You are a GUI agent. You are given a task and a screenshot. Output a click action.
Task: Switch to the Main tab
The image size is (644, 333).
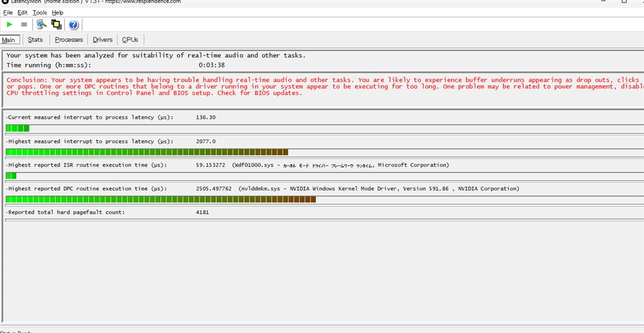coord(10,40)
